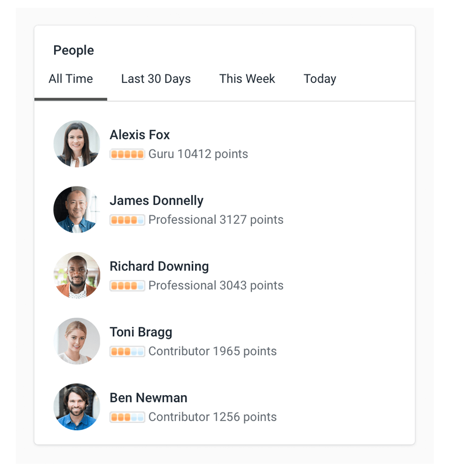Open the This Week leaderboard tab

[x=247, y=79]
